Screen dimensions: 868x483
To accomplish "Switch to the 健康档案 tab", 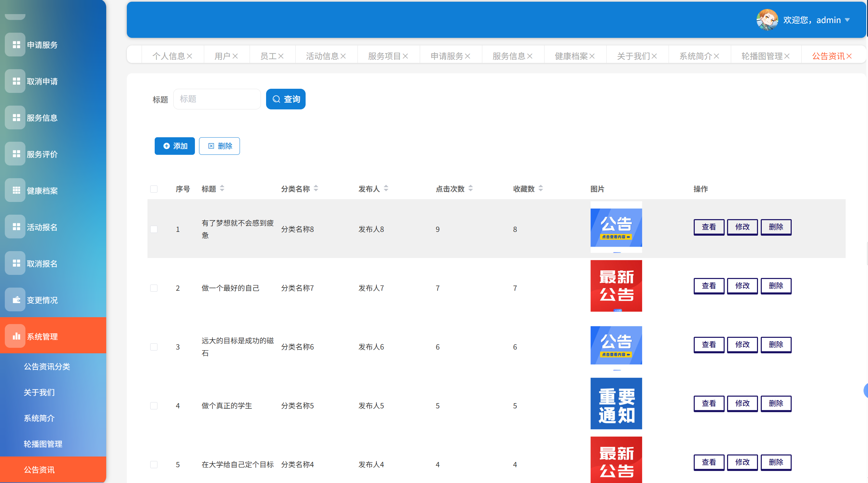I will click(571, 56).
